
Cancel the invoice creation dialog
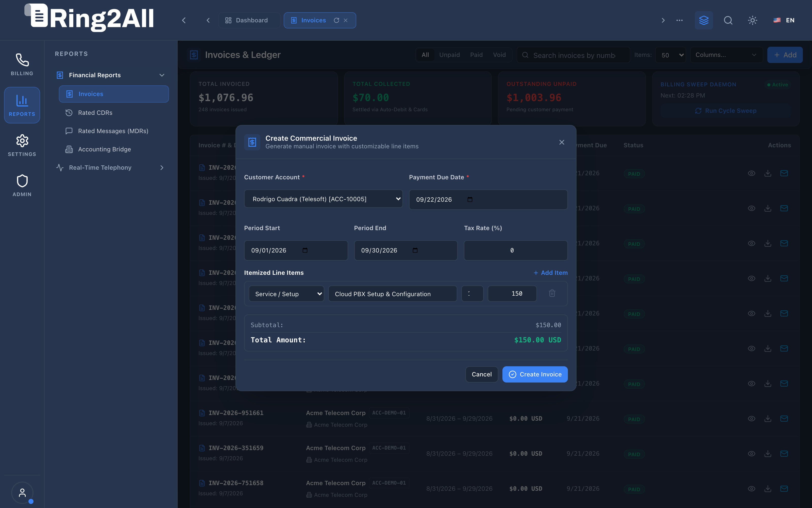pos(482,374)
